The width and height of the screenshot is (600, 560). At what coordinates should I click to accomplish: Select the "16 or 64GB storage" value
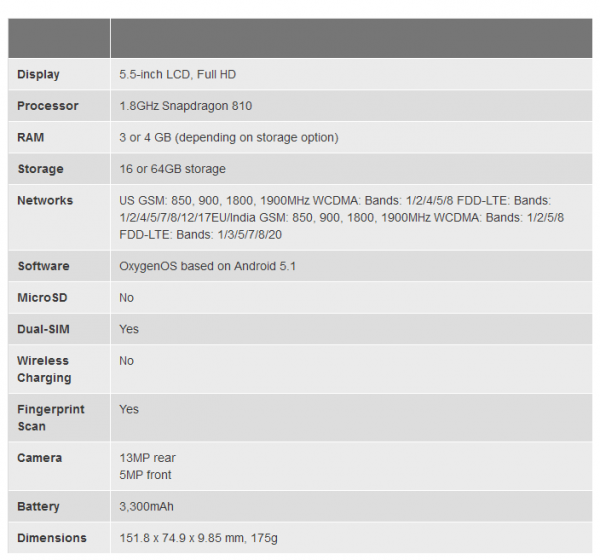point(172,169)
